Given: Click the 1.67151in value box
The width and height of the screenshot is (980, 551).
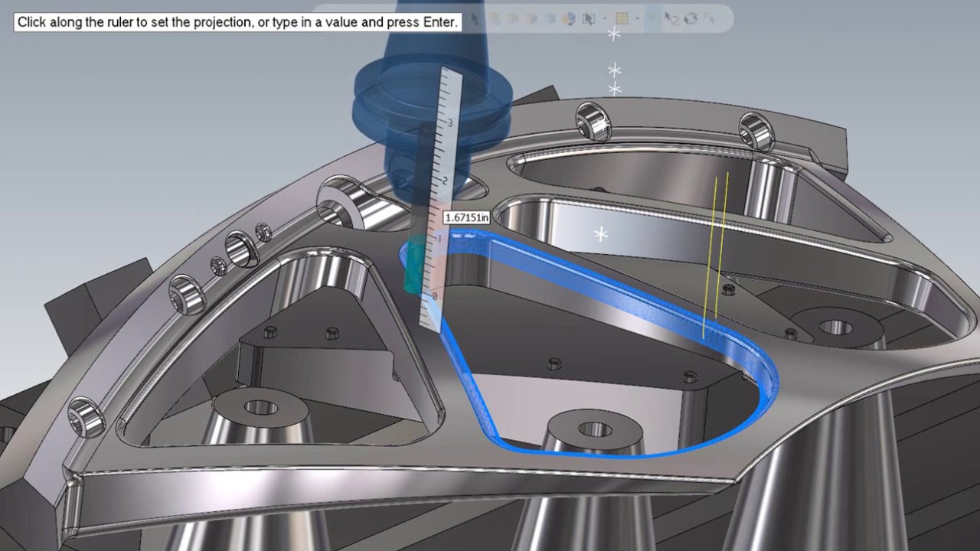Looking at the screenshot, I should pyautogui.click(x=467, y=217).
